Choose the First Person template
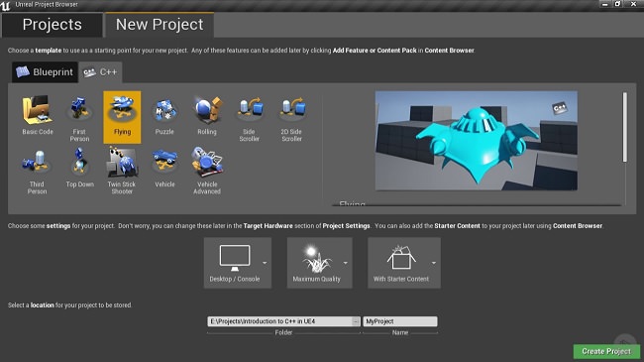644x362 pixels. tap(79, 117)
